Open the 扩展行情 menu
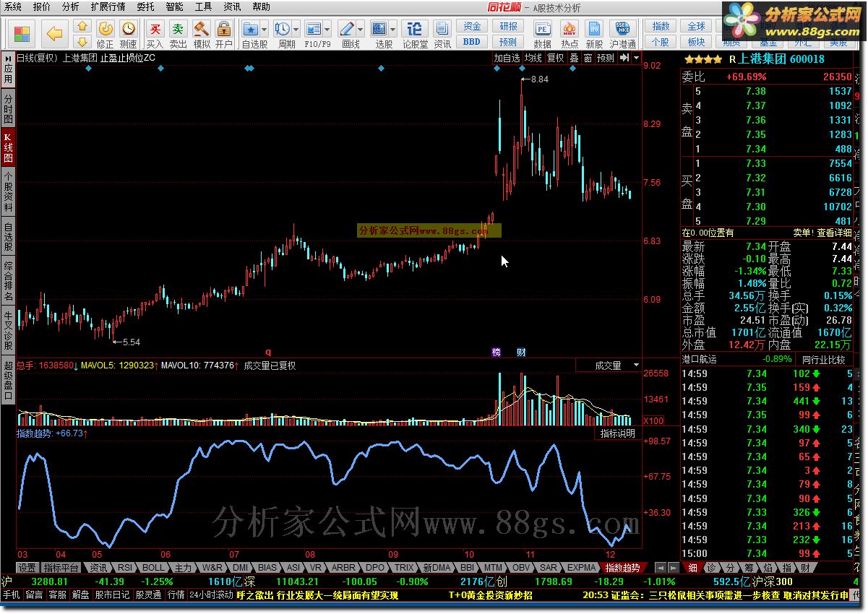 click(x=108, y=7)
